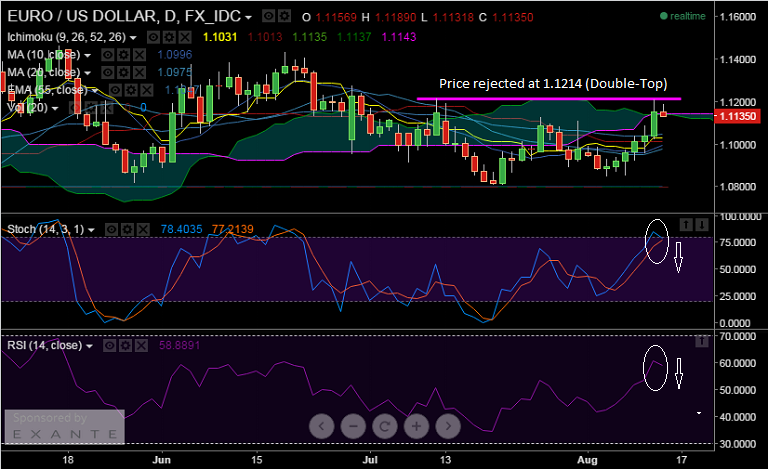Open Ichimoku indicator settings gear
Image resolution: width=768 pixels, height=469 pixels.
169,37
